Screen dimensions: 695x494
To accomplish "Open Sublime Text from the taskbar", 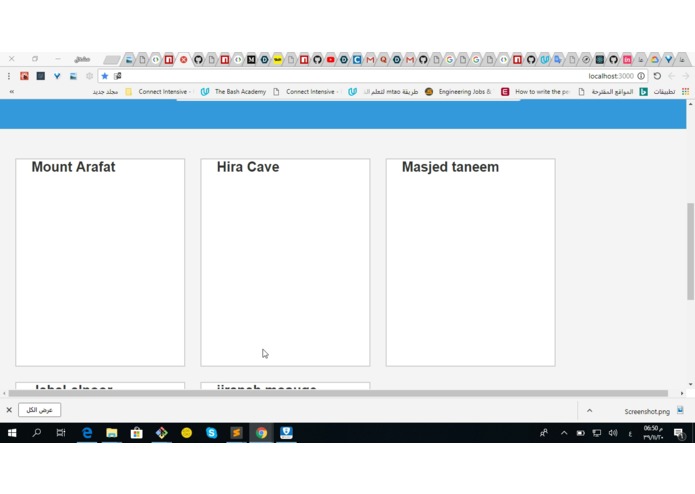I will pos(236,433).
